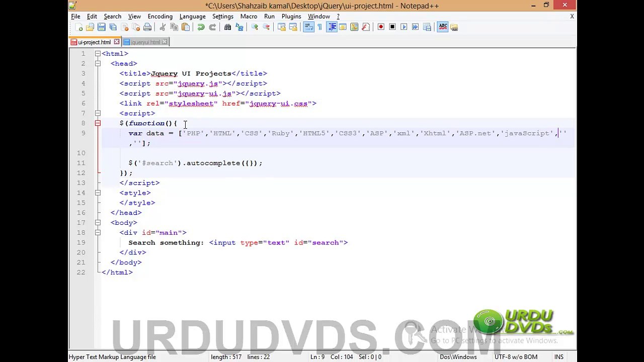The width and height of the screenshot is (644, 362).
Task: Toggle Word Wrap in the toolbar
Action: [308, 27]
